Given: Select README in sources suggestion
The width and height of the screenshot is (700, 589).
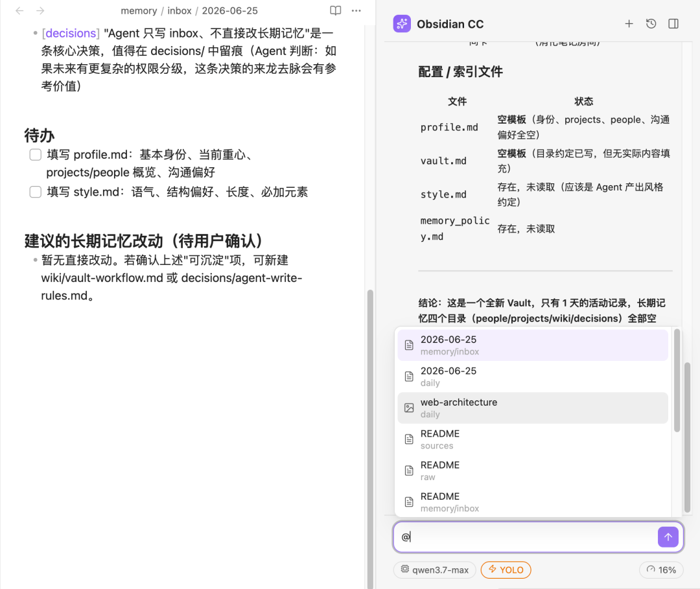Looking at the screenshot, I should coord(533,439).
